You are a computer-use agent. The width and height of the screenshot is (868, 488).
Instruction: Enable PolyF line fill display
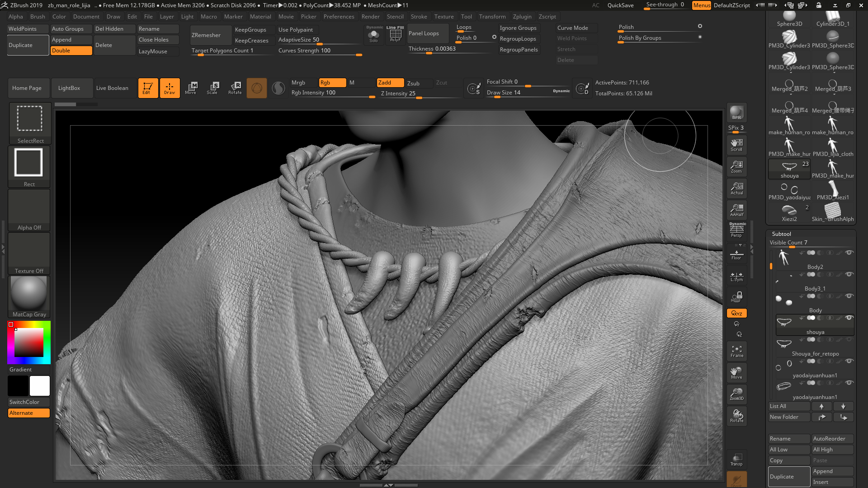pyautogui.click(x=395, y=35)
